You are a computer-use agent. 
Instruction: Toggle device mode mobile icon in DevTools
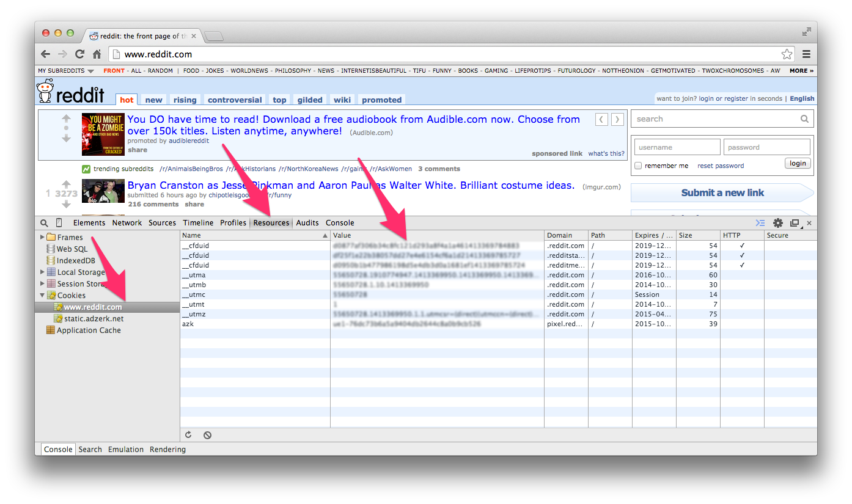[x=59, y=223]
